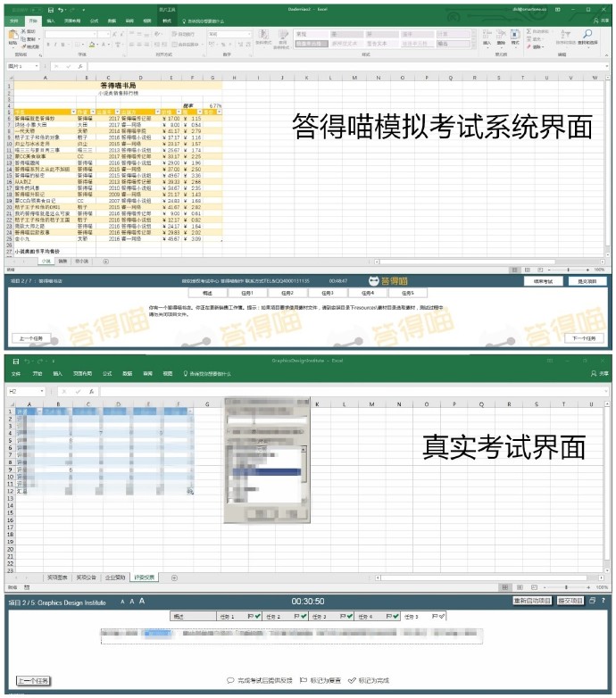616x698 pixels.
Task: Click the Delete cells icon in the ribbon
Action: (501, 35)
